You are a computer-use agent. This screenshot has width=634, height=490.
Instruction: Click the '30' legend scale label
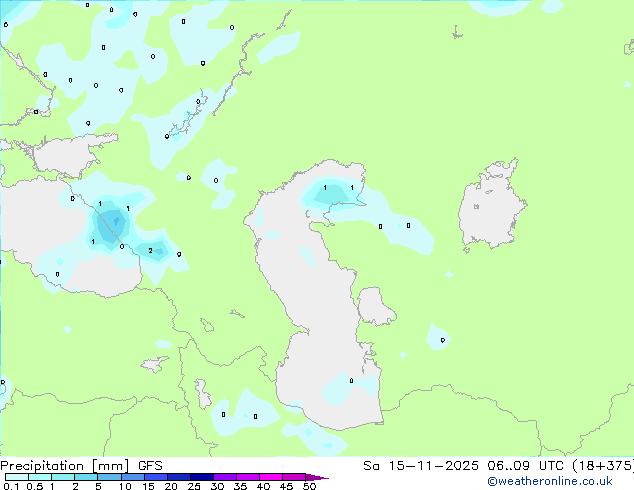[217, 486]
